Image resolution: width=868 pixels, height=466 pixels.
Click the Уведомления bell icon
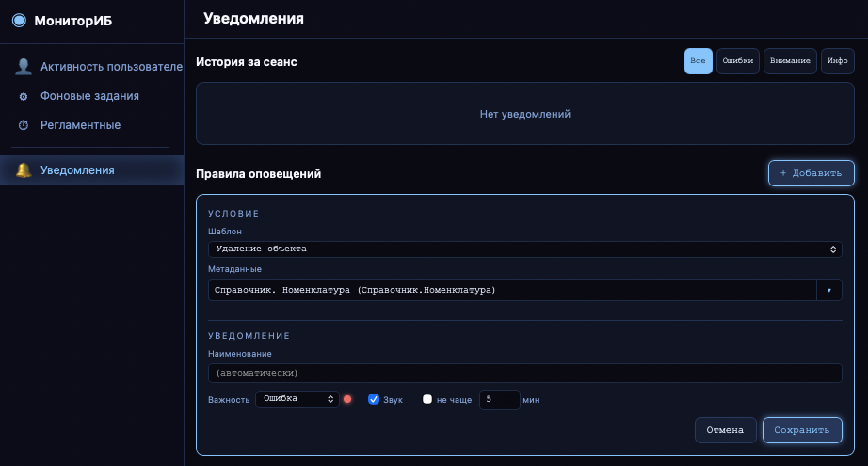tap(24, 170)
